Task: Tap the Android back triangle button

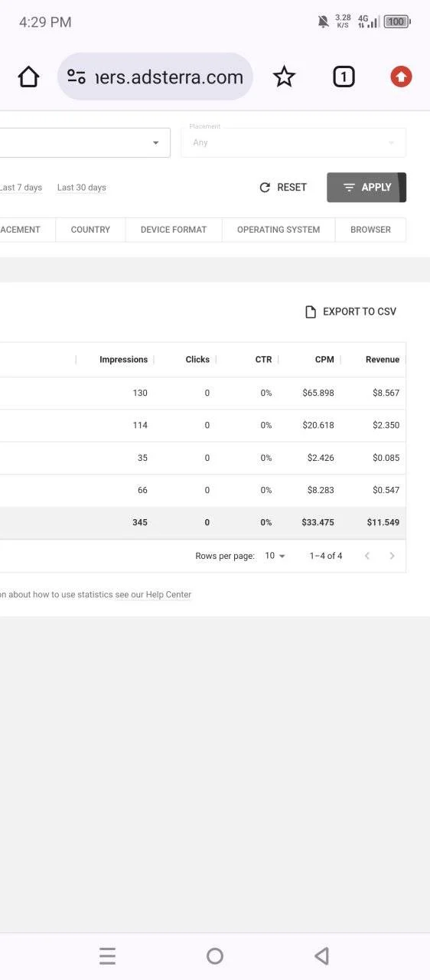Action: [x=322, y=955]
